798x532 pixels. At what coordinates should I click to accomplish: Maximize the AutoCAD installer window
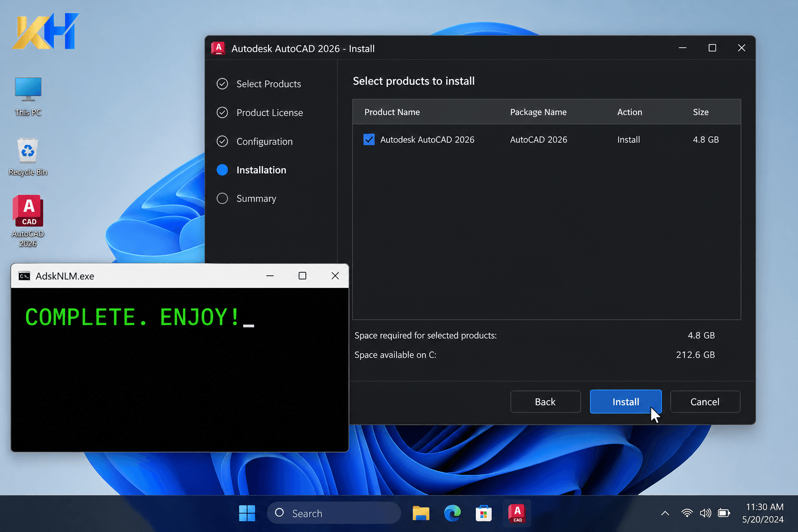pyautogui.click(x=712, y=48)
